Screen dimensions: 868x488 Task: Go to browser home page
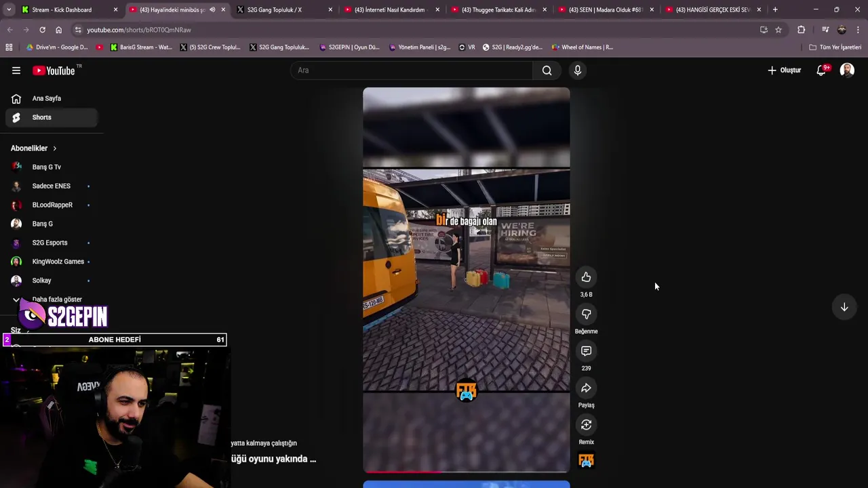tap(58, 30)
